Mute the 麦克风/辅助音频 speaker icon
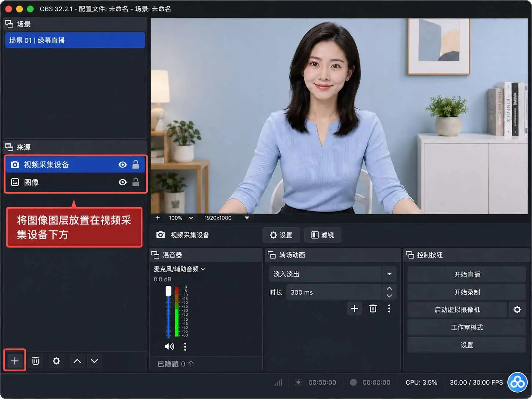 169,346
